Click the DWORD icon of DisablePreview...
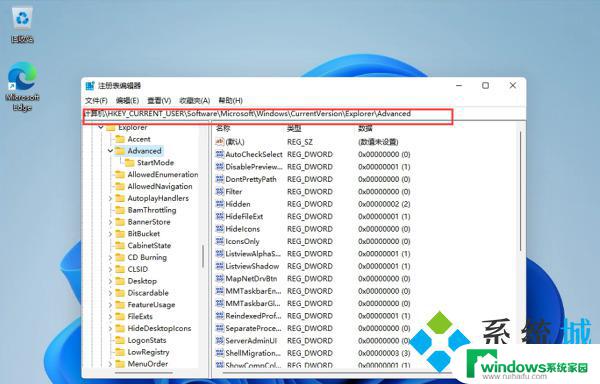Image resolution: width=600 pixels, height=384 pixels. (x=220, y=167)
